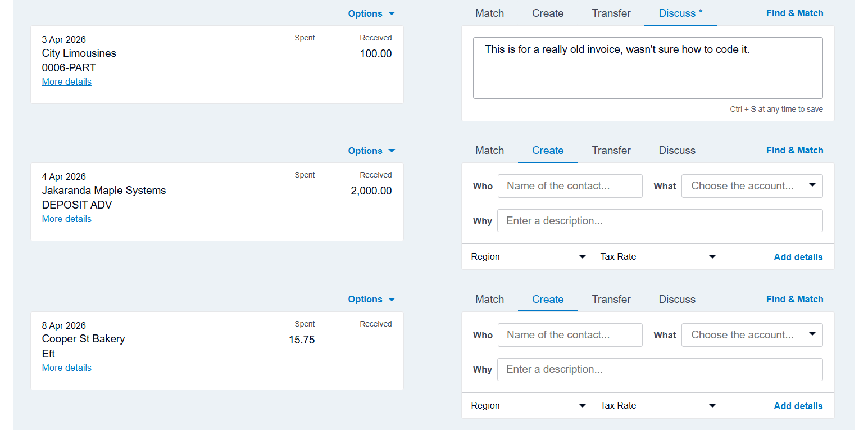Screen dimensions: 868x430
Task: Click Find & Match for Jakaranda transaction
Action: pyautogui.click(x=794, y=151)
